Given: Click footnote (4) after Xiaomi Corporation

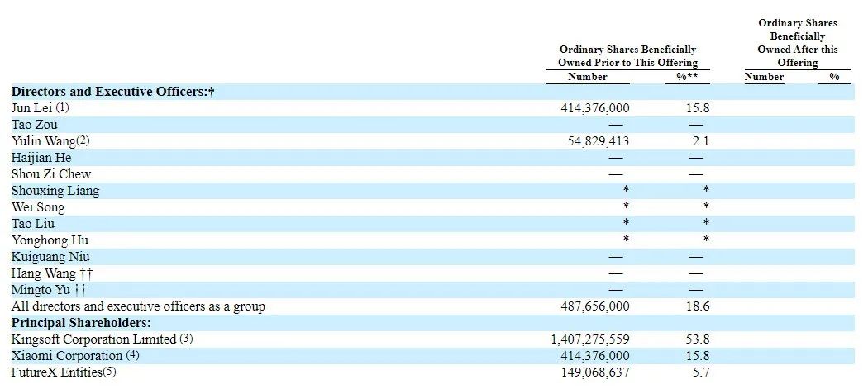Looking at the screenshot, I should (x=133, y=356).
